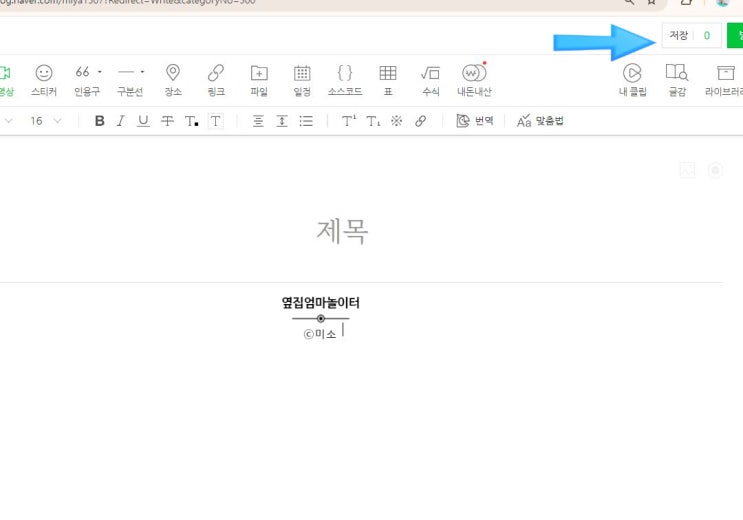Screen dimensions: 743x520
Task: Add a place (장소) marker
Action: 173,80
